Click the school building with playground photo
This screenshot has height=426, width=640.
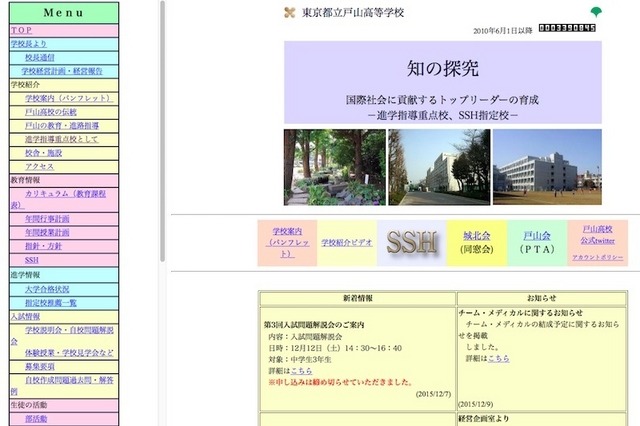click(x=547, y=167)
